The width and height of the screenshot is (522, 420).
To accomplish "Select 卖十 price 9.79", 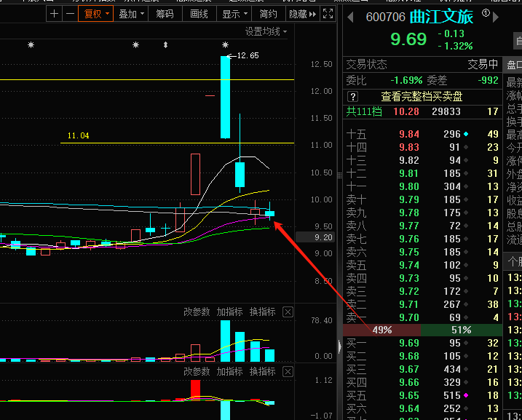I will (409, 199).
